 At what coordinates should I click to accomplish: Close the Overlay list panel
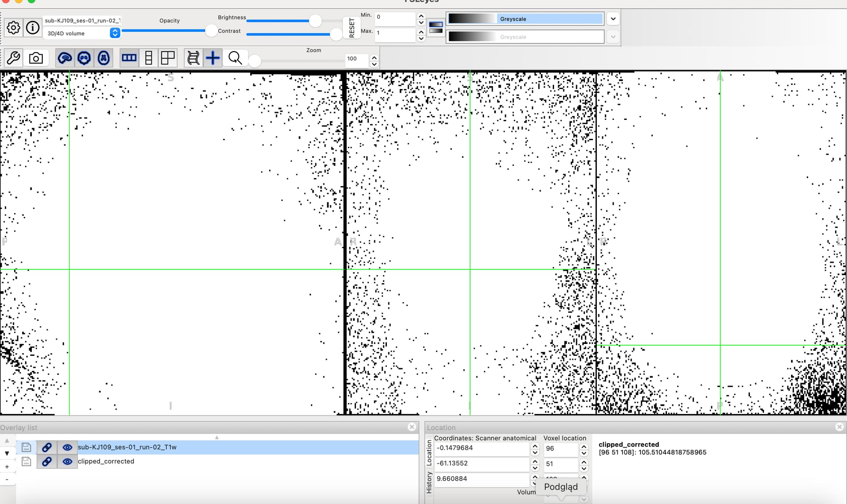(412, 427)
